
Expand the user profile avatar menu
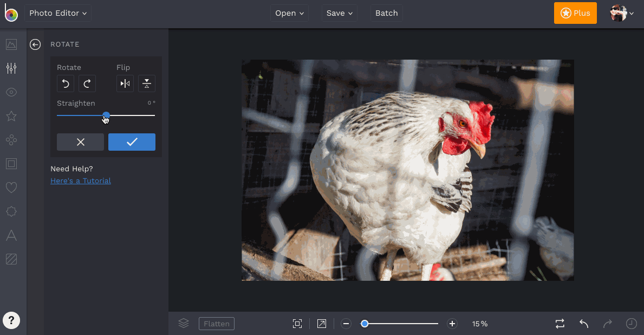(x=622, y=13)
